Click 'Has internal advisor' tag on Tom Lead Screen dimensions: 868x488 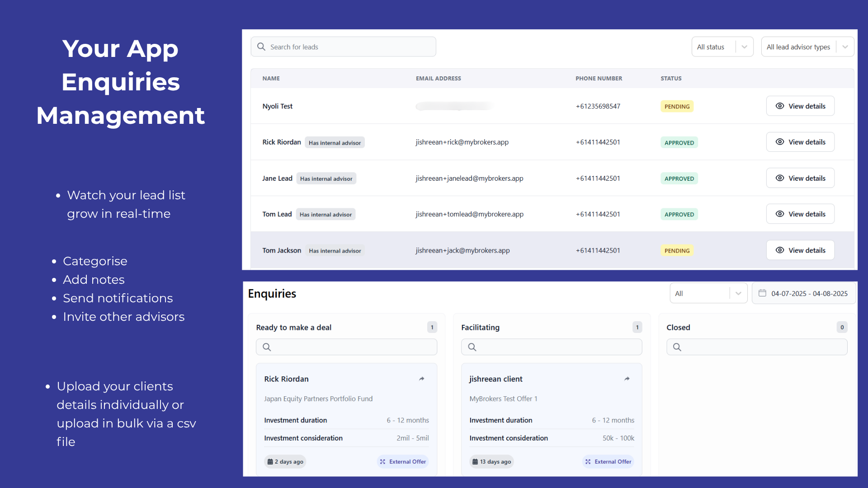(325, 214)
